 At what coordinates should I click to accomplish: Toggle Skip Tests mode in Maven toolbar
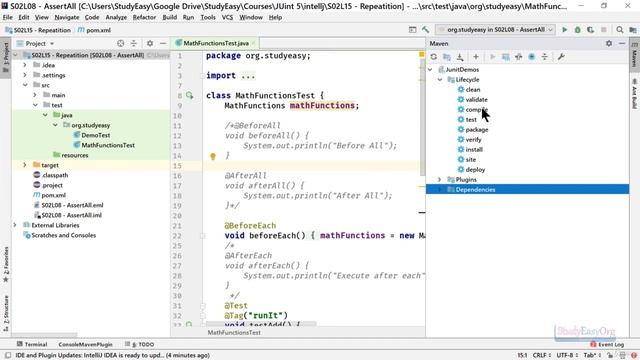(x=531, y=57)
